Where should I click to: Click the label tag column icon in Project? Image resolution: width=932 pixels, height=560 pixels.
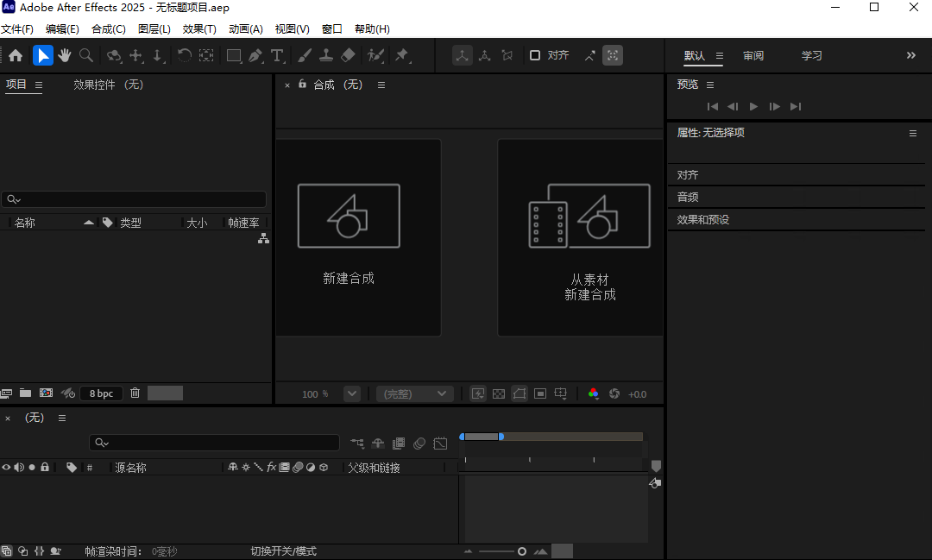107,223
